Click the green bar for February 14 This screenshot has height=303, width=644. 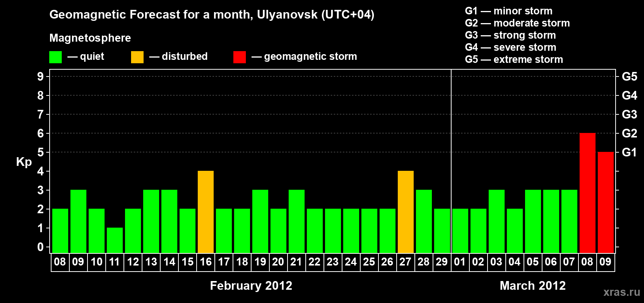[169, 221]
